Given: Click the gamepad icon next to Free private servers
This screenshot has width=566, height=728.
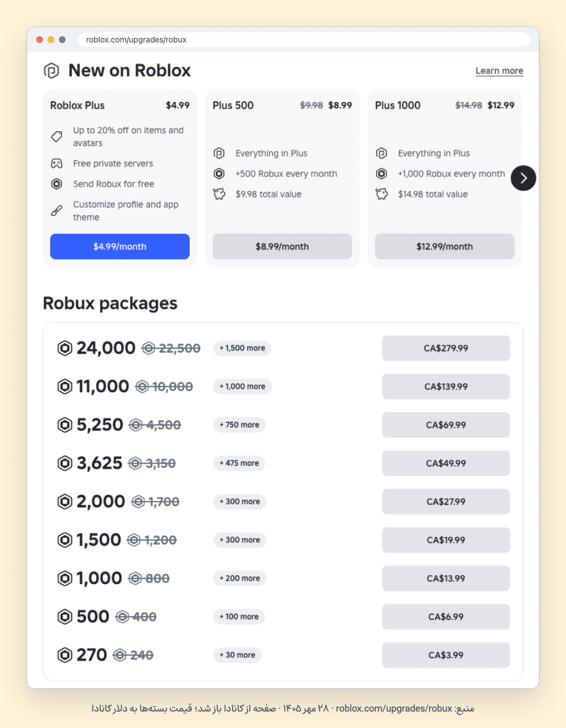Looking at the screenshot, I should click(x=57, y=164).
